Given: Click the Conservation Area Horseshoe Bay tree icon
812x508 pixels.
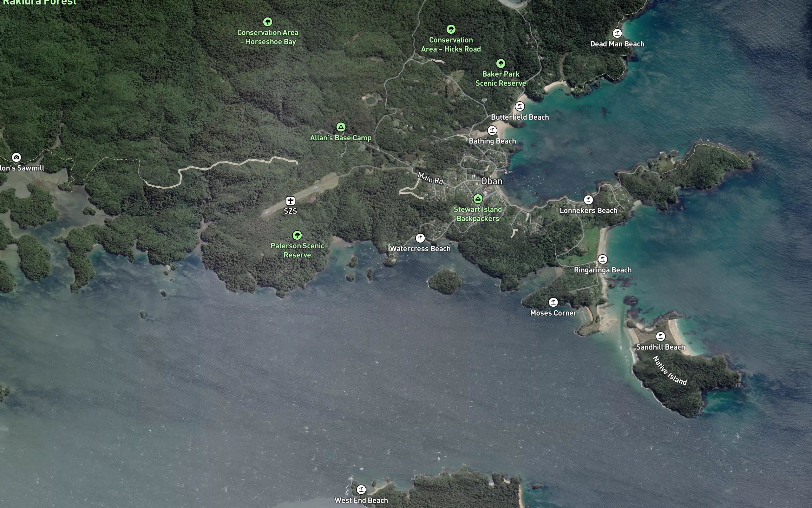Looking at the screenshot, I should click(x=267, y=22).
